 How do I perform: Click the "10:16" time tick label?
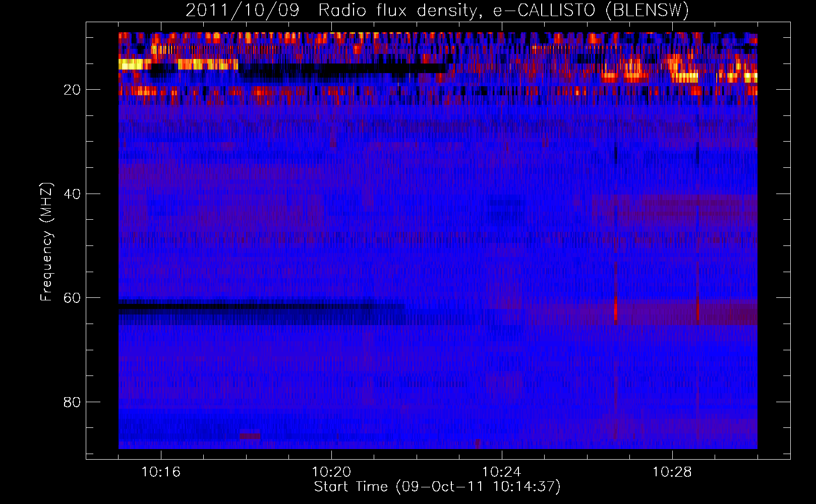pos(161,472)
